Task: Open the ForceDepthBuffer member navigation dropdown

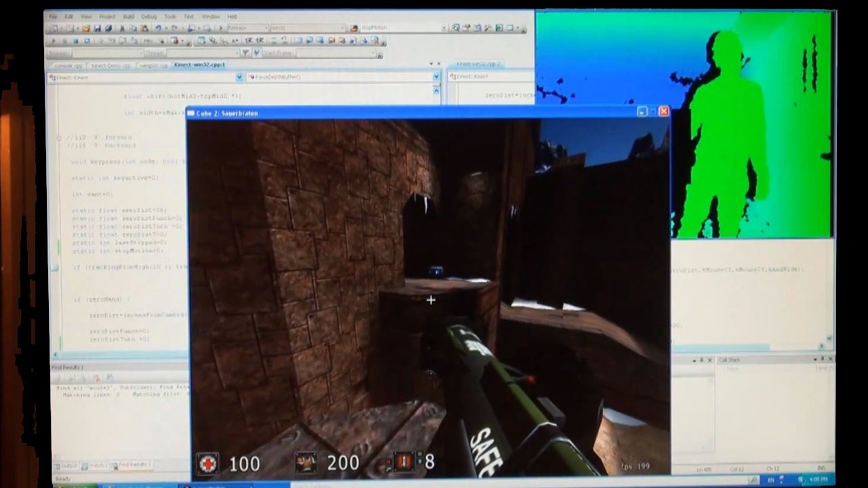Action: (x=435, y=77)
